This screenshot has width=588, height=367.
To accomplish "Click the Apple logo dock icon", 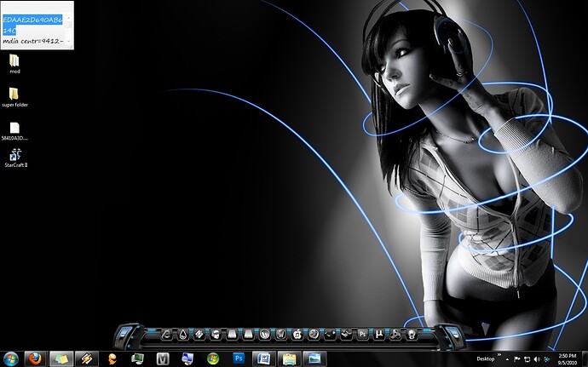I will pyautogui.click(x=297, y=333).
